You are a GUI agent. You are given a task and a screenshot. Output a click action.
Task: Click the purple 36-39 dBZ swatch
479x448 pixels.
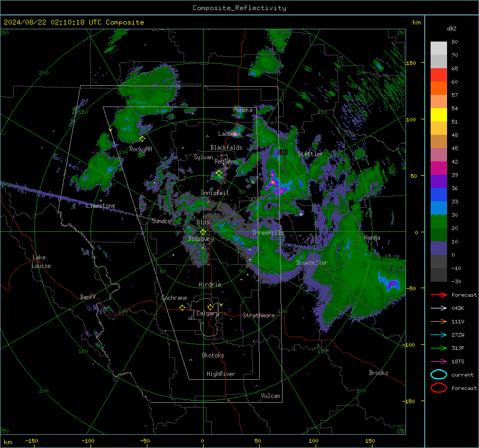coord(439,182)
